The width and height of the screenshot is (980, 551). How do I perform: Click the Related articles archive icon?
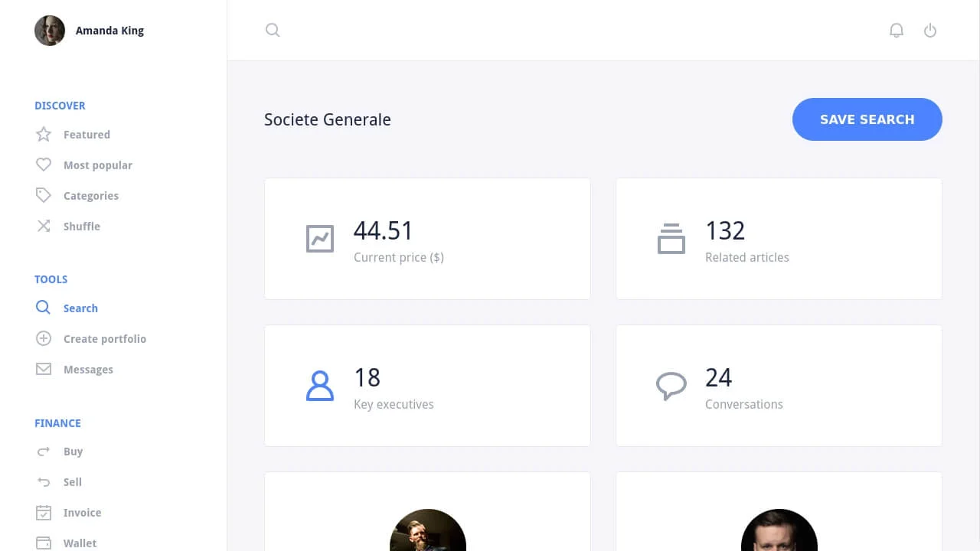671,238
